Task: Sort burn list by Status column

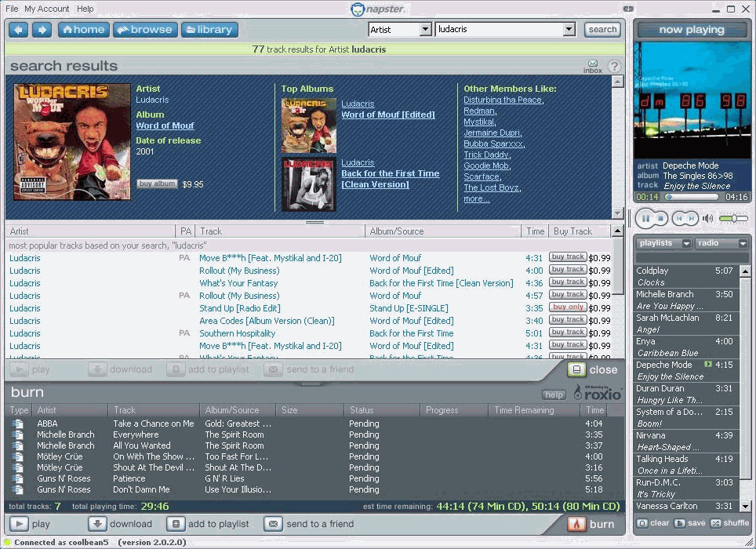Action: tap(381, 410)
